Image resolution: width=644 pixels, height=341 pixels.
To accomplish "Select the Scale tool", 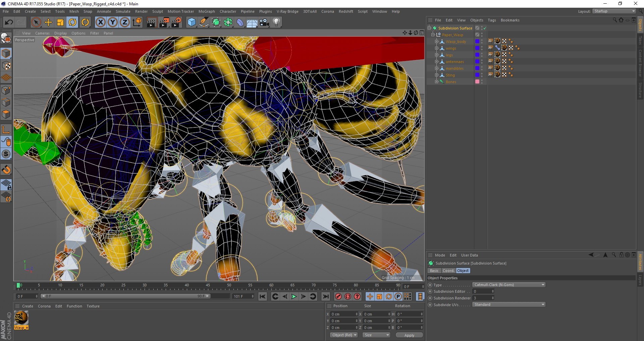I will [x=60, y=22].
